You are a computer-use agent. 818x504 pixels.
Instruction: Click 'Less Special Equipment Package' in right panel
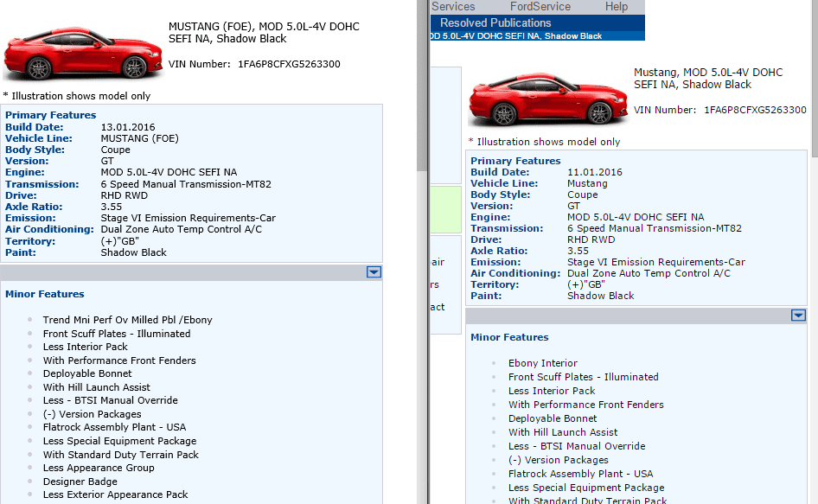pyautogui.click(x=586, y=488)
